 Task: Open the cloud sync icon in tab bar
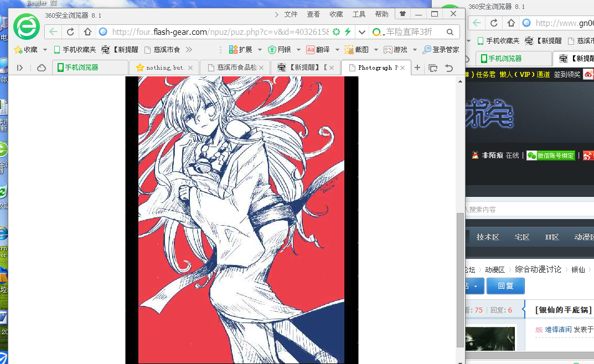pos(42,67)
